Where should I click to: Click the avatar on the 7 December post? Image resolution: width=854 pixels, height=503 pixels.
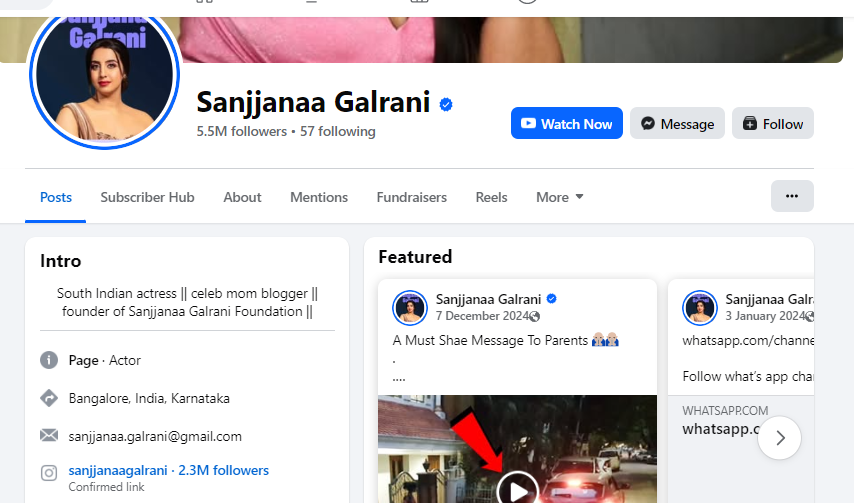click(410, 308)
